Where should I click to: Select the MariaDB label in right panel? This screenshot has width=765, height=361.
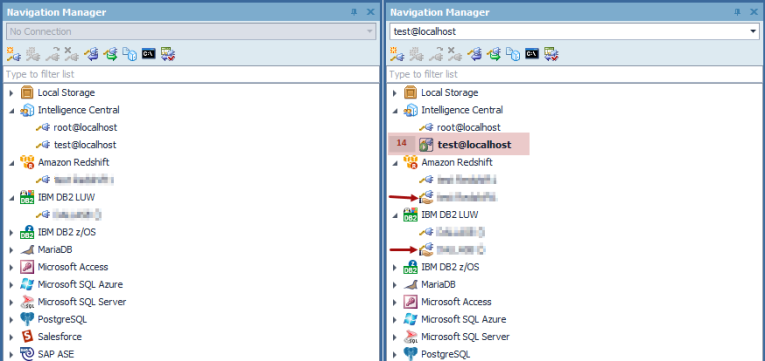point(439,284)
